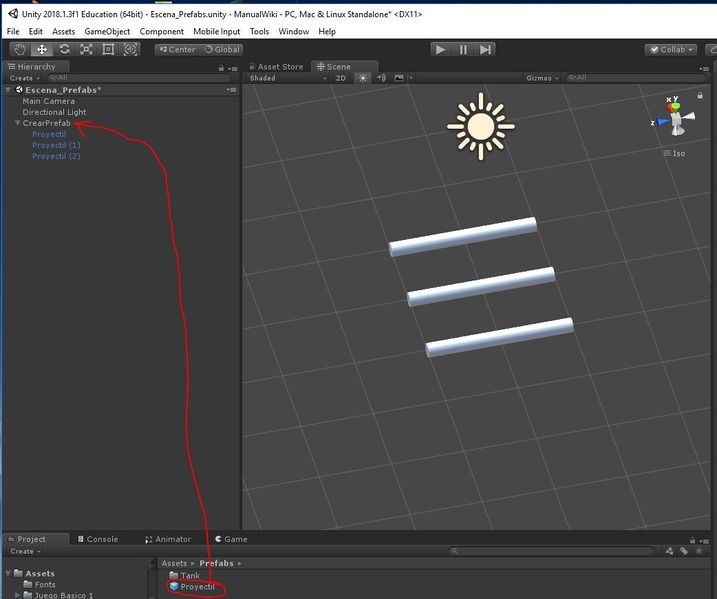
Task: Click the scene orientation gizmo
Action: [675, 117]
